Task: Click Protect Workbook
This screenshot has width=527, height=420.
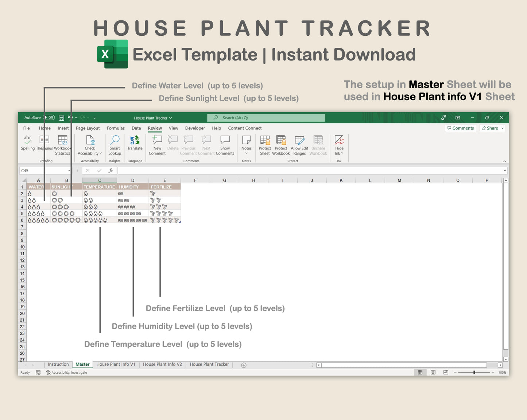Action: click(x=281, y=145)
